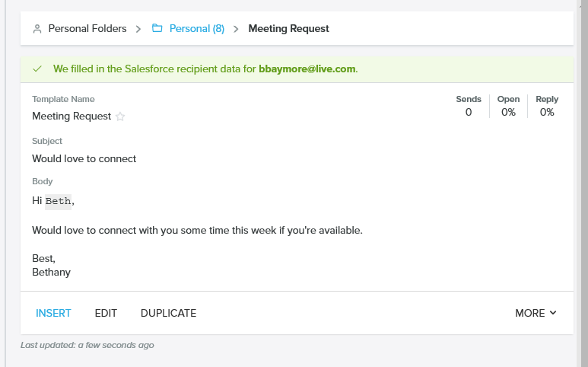Click the folder icon next to Personal (8)

(157, 29)
